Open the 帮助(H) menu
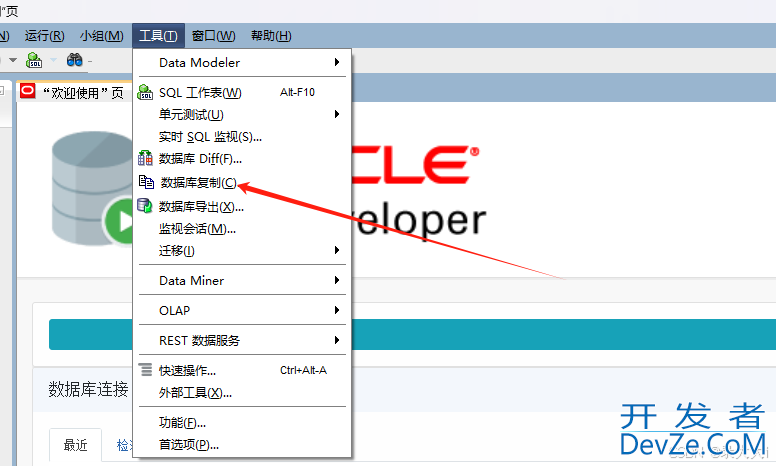The image size is (776, 466). pyautogui.click(x=271, y=36)
